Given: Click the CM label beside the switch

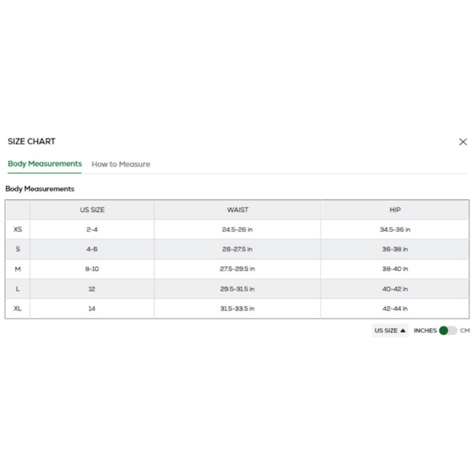Looking at the screenshot, I should [x=465, y=330].
